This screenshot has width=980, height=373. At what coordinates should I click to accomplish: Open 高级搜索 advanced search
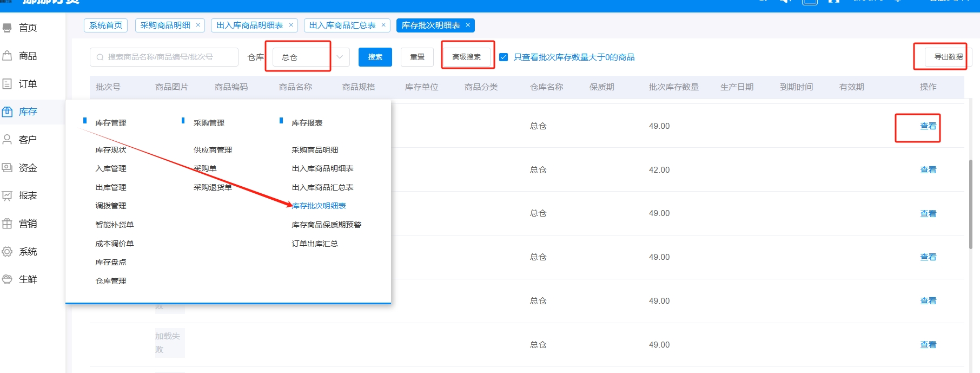466,57
